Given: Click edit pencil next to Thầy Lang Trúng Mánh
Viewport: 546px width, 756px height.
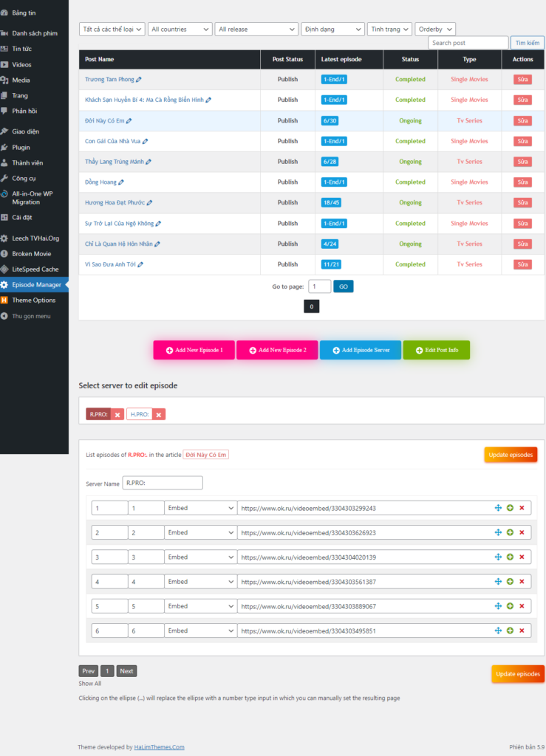Looking at the screenshot, I should pos(149,162).
